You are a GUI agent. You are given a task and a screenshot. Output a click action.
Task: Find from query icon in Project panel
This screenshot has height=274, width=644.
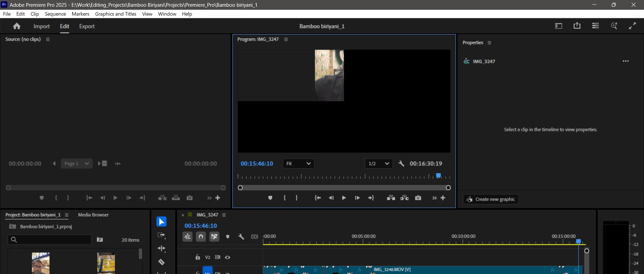click(100, 240)
